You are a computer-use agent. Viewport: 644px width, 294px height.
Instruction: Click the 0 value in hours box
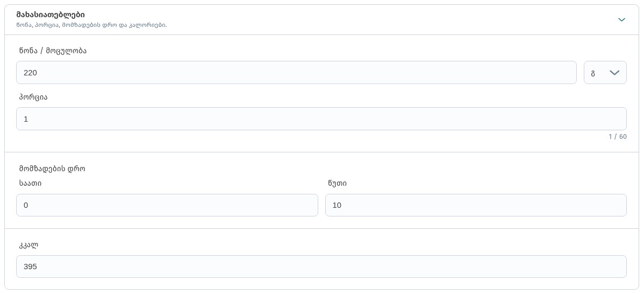pyautogui.click(x=26, y=205)
